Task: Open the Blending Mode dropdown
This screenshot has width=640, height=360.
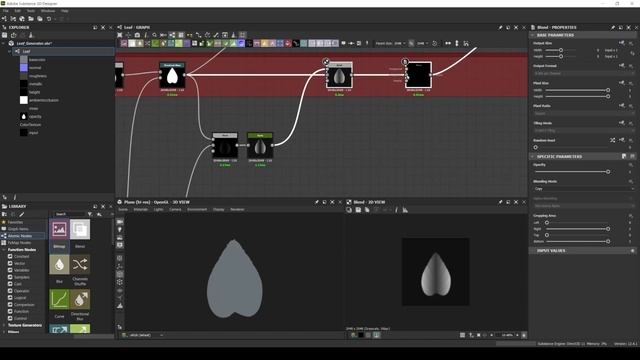Action: [584, 189]
